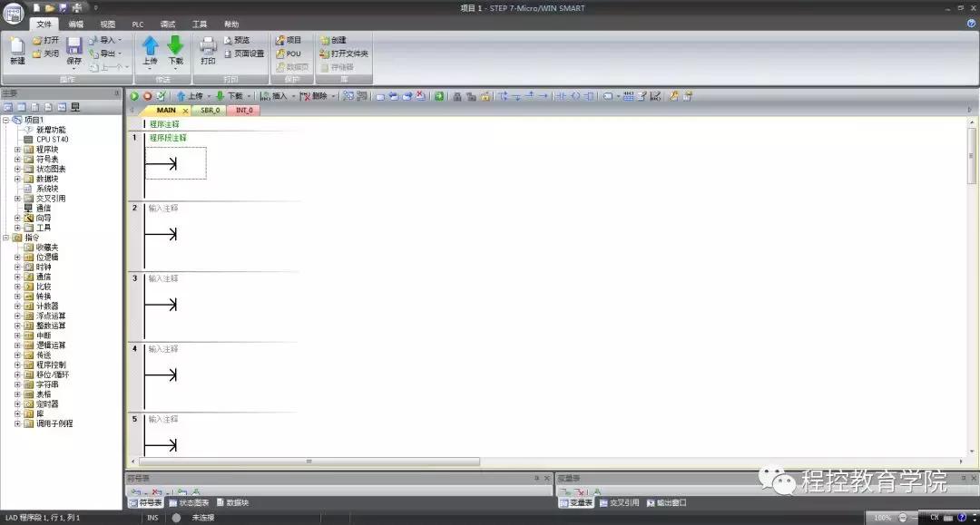
Task: Click the green arrow go-to icon in editor toolbar
Action: tap(439, 96)
